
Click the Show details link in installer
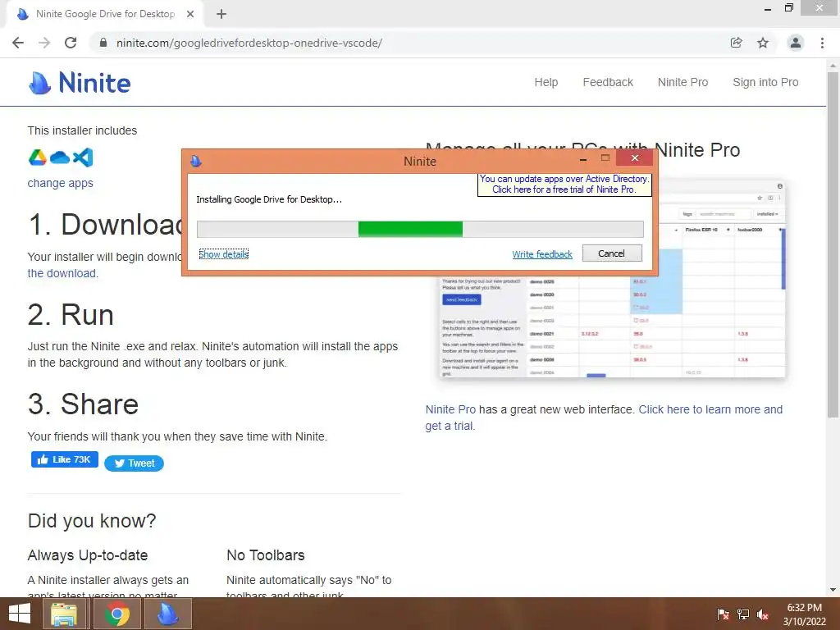(224, 254)
